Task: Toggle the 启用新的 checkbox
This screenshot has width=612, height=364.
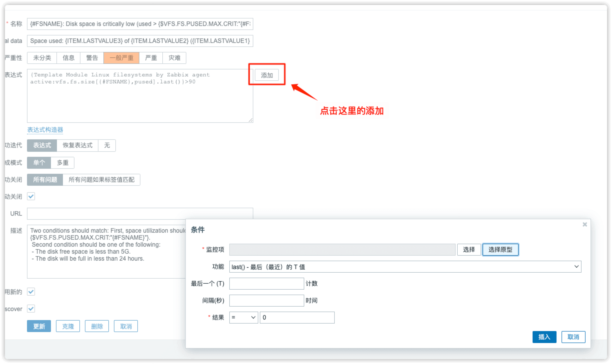Action: 31,292
